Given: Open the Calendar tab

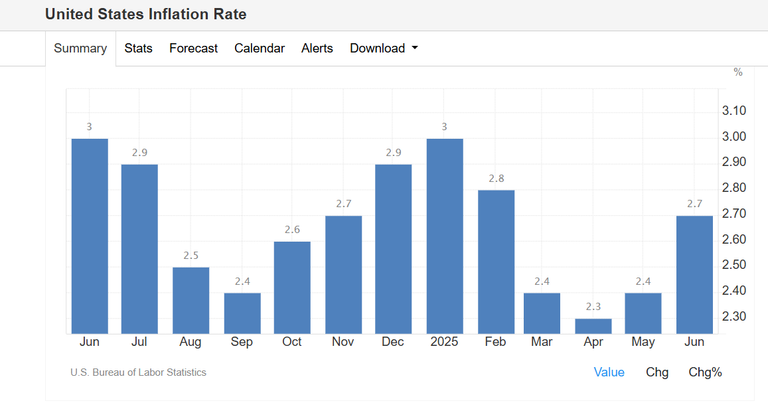Looking at the screenshot, I should [259, 48].
